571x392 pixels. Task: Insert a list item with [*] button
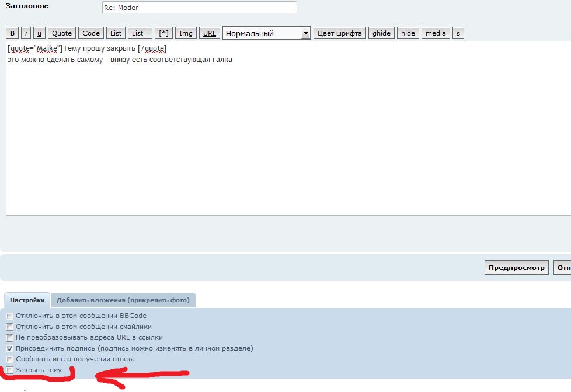163,33
